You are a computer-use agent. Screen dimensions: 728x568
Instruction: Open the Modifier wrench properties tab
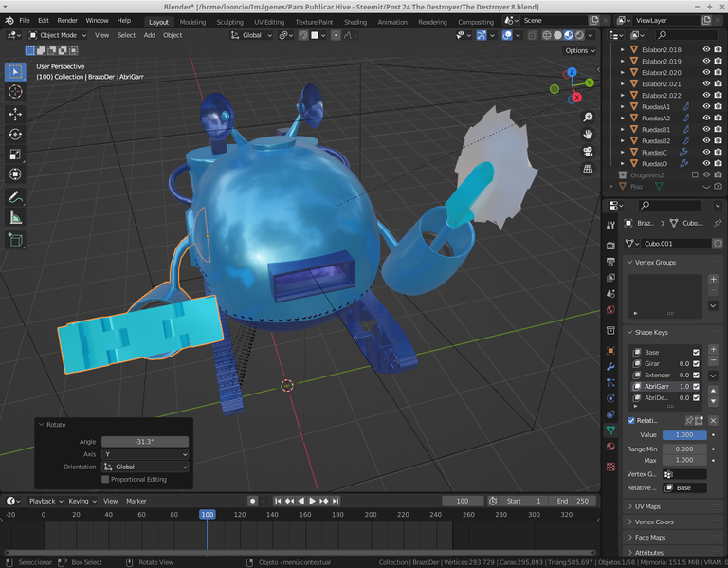click(x=610, y=366)
